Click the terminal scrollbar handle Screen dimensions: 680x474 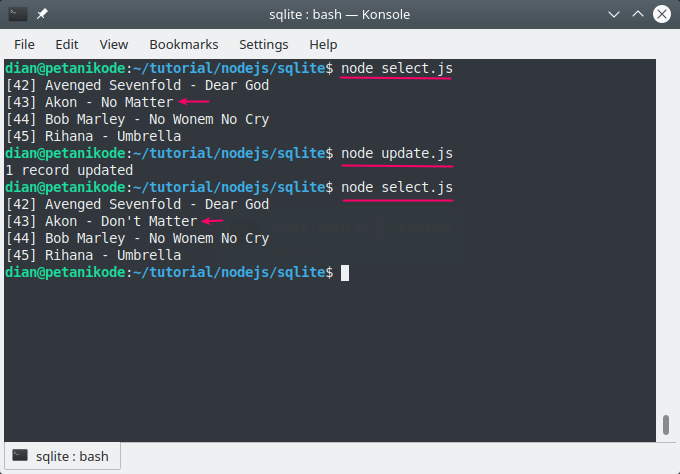[666, 425]
